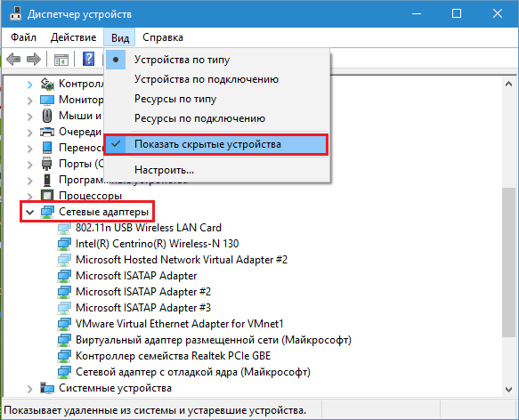Select the 802.11n USB Wireless LAN Card icon
519x420 pixels.
(64, 228)
